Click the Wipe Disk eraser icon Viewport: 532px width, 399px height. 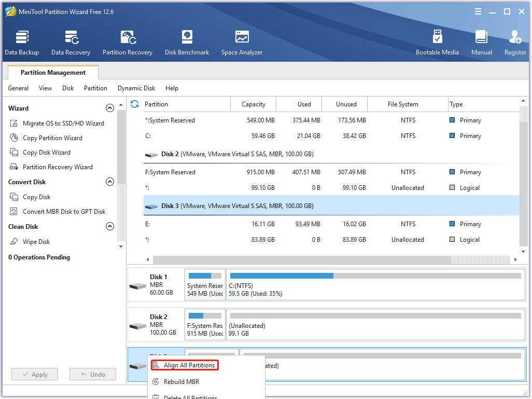pyautogui.click(x=14, y=241)
